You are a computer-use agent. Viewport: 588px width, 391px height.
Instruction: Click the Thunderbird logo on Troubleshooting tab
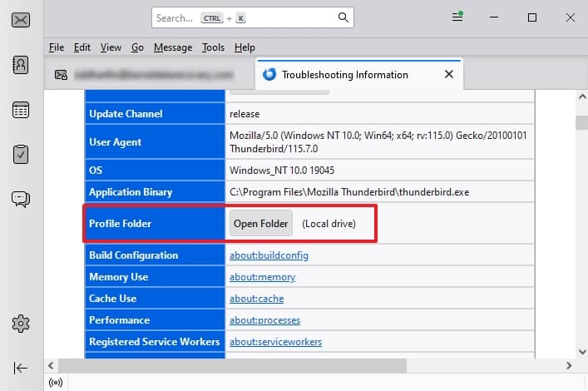coord(269,74)
